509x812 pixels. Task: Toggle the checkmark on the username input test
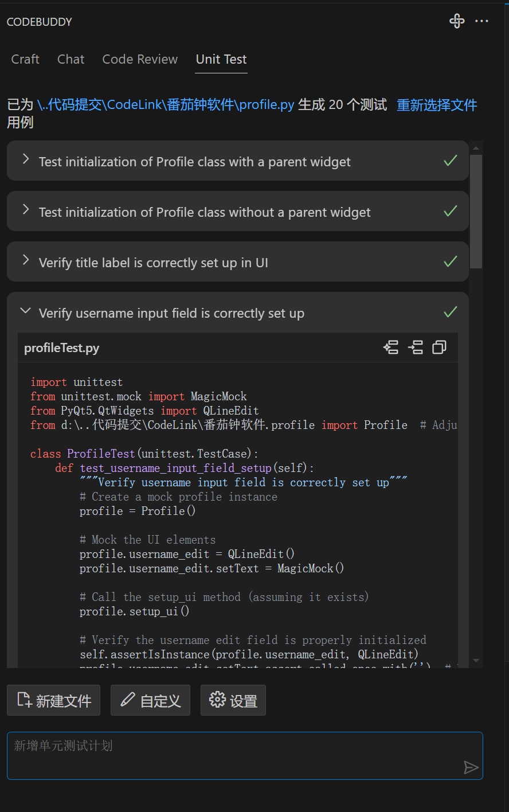451,313
